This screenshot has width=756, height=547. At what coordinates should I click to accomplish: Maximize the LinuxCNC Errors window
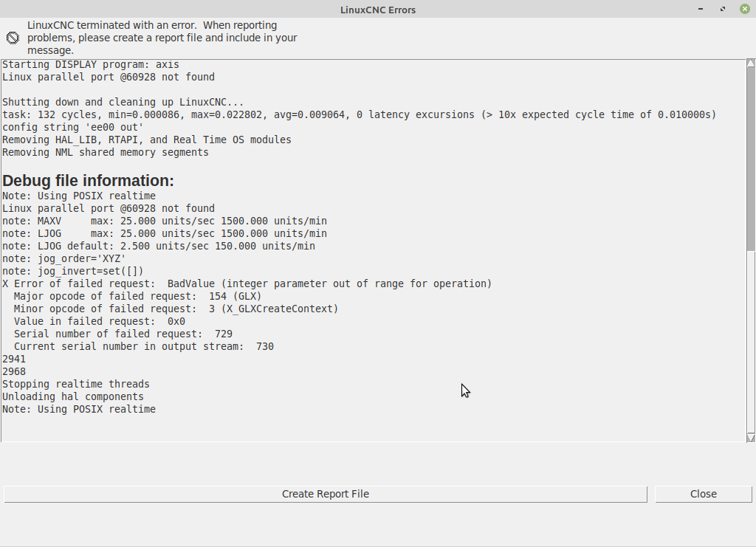[723, 9]
